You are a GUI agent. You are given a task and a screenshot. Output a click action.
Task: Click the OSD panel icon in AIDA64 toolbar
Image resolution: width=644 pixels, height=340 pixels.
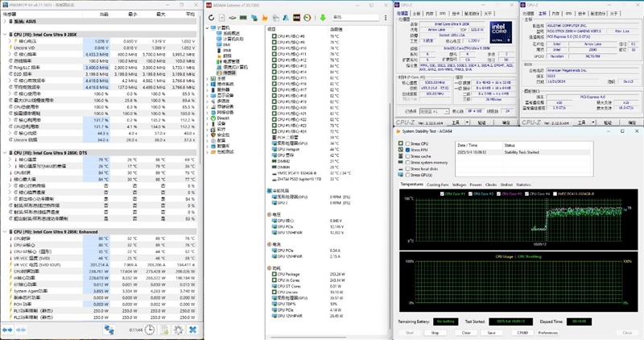tap(296, 18)
